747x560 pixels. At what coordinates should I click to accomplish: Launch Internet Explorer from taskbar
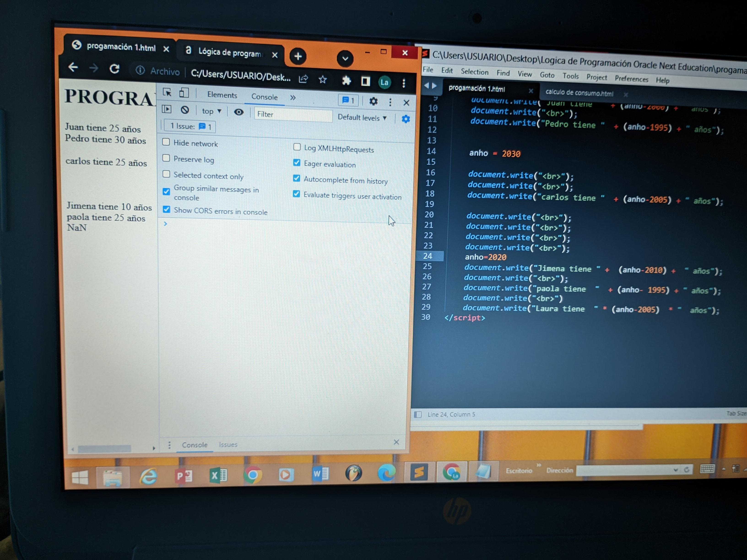pyautogui.click(x=148, y=476)
